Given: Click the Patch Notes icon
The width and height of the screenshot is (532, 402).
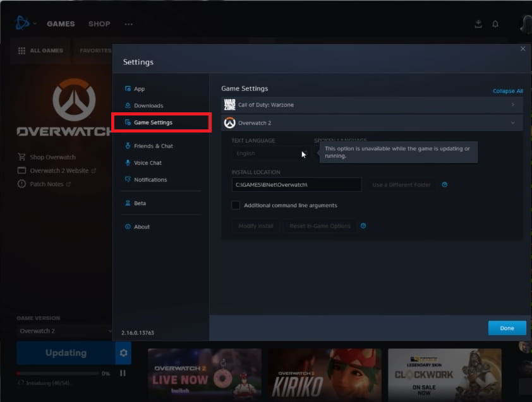Looking at the screenshot, I should [x=21, y=184].
